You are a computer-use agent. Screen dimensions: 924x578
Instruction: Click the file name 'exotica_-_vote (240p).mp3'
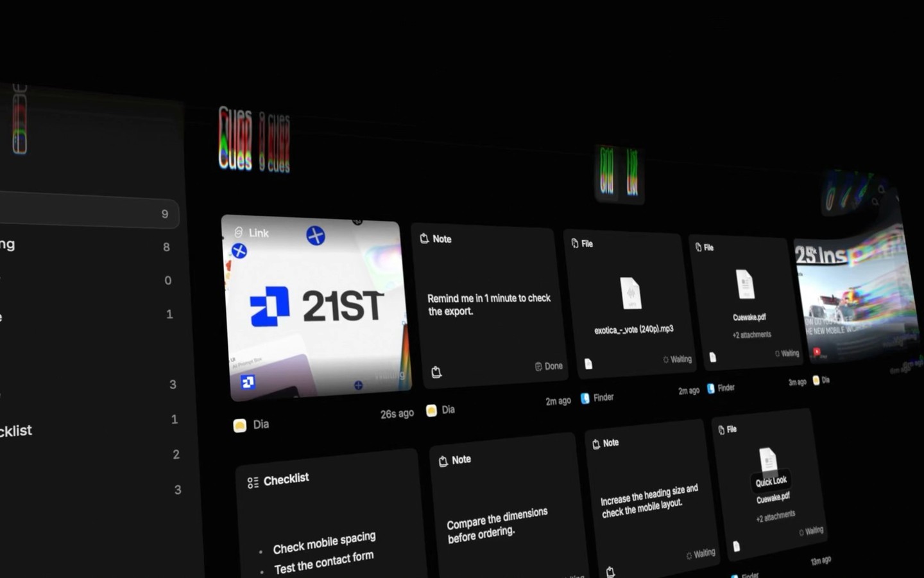[634, 329]
